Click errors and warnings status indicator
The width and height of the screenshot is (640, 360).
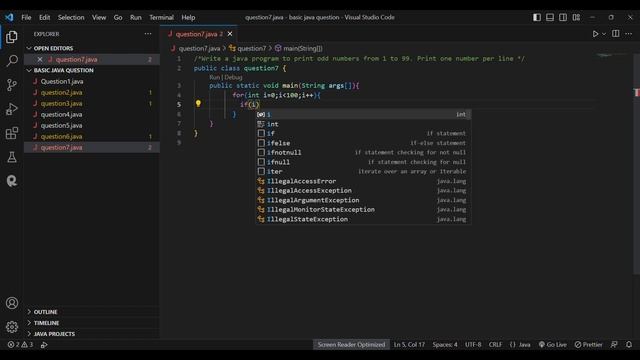20,344
